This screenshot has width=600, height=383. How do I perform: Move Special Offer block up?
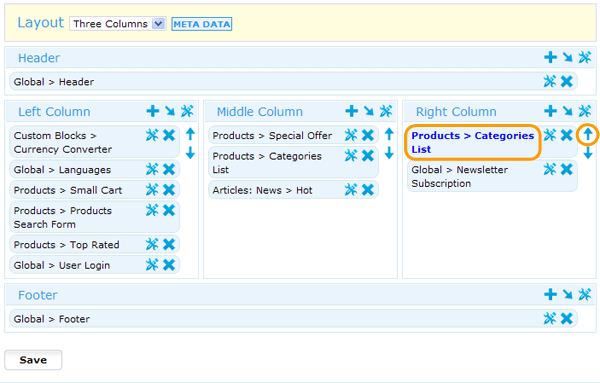tap(389, 134)
